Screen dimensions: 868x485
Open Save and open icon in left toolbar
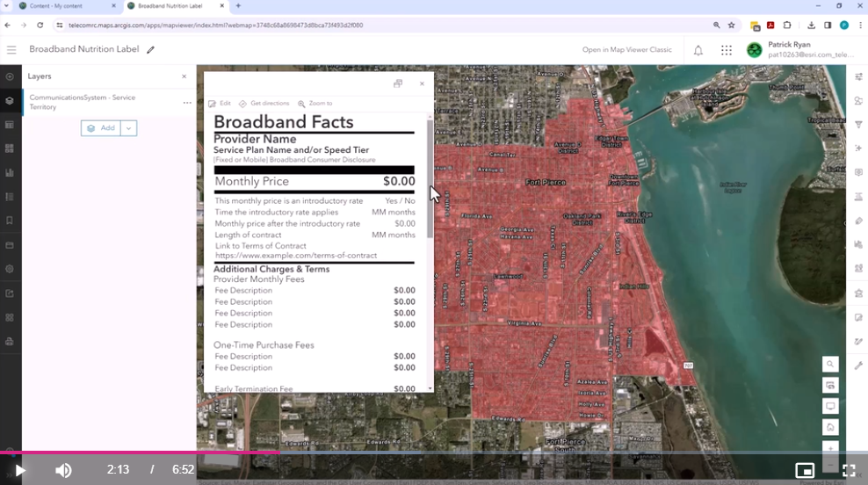10,245
